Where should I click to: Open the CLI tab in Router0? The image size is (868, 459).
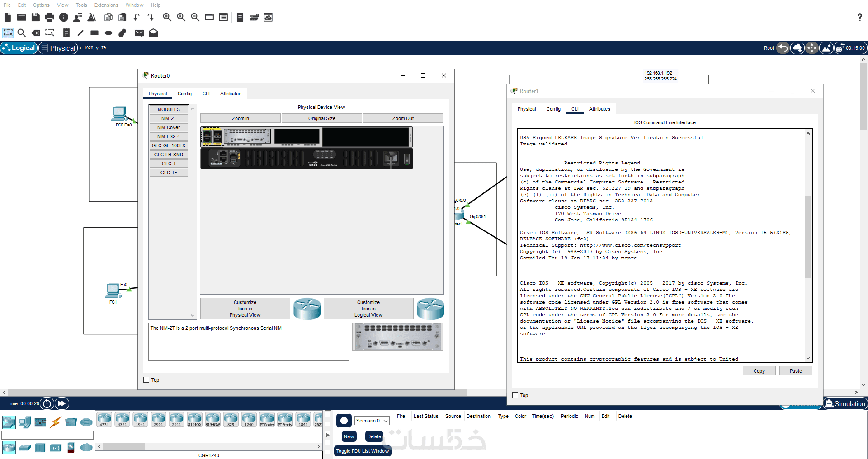click(206, 94)
